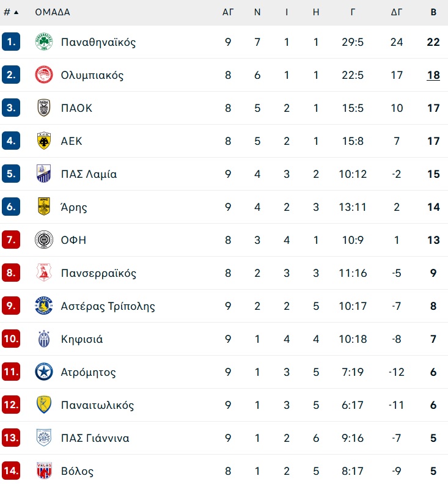
Task: Click Ολυμπιακός underlined 18 points value
Action: pos(433,75)
